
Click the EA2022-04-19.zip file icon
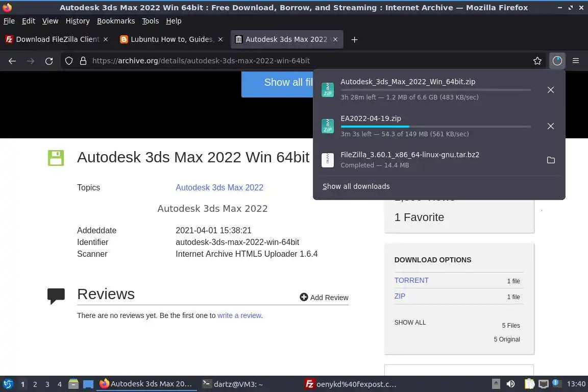coord(328,126)
